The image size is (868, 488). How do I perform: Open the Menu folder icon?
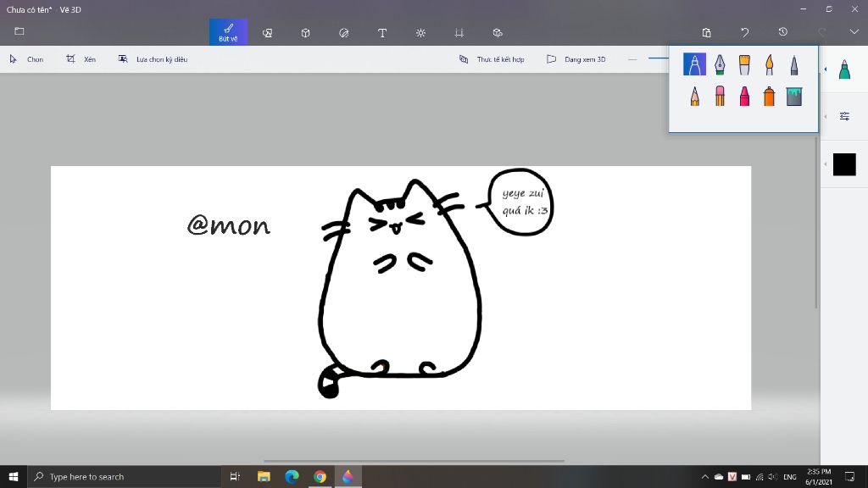click(19, 31)
